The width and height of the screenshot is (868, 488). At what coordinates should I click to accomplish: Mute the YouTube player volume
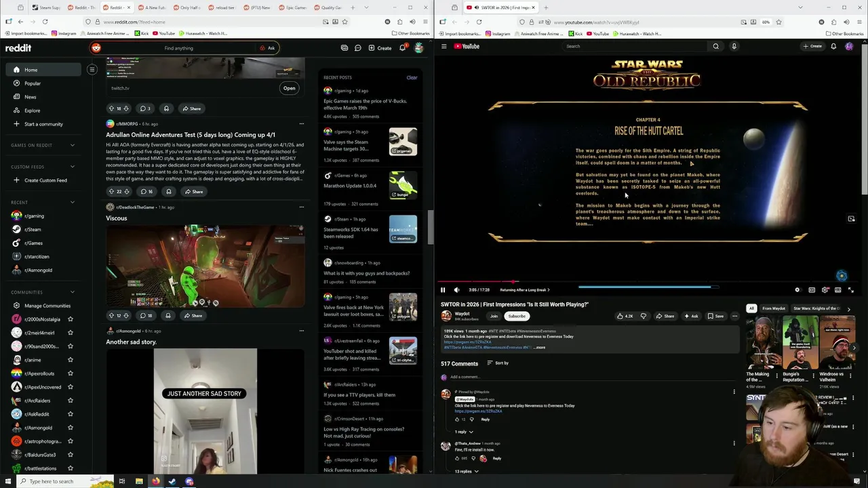tap(456, 290)
